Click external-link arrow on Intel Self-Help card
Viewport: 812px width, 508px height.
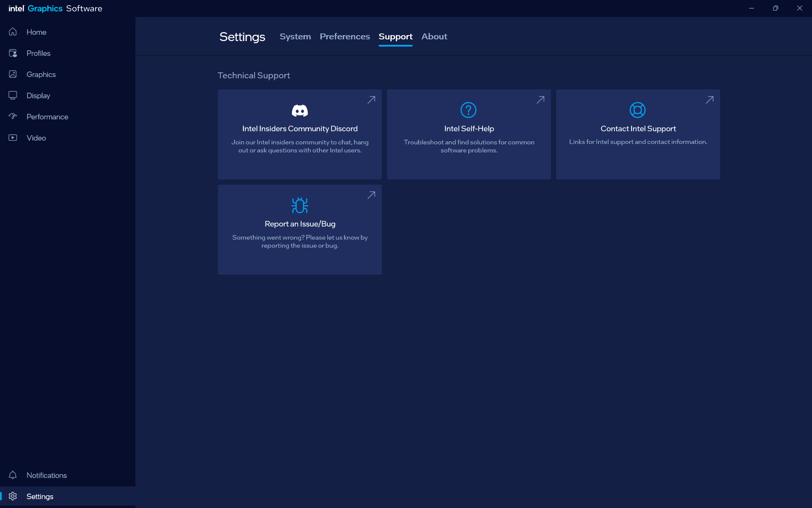pyautogui.click(x=540, y=100)
